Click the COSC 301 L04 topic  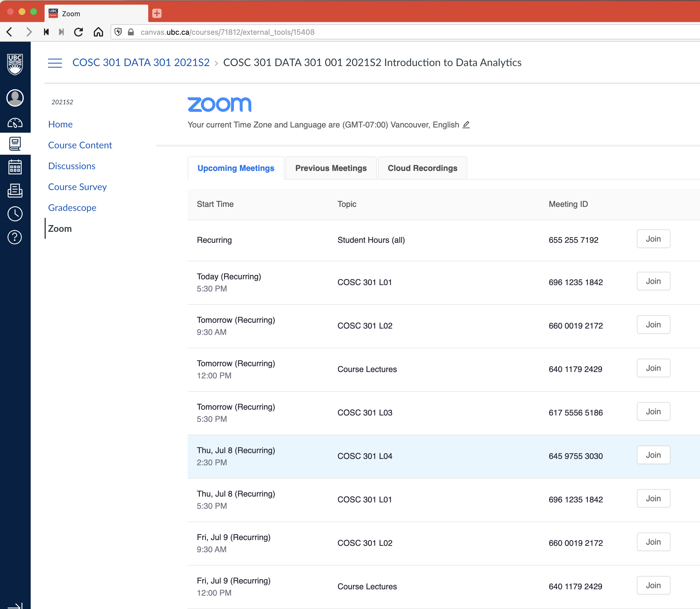pyautogui.click(x=365, y=456)
